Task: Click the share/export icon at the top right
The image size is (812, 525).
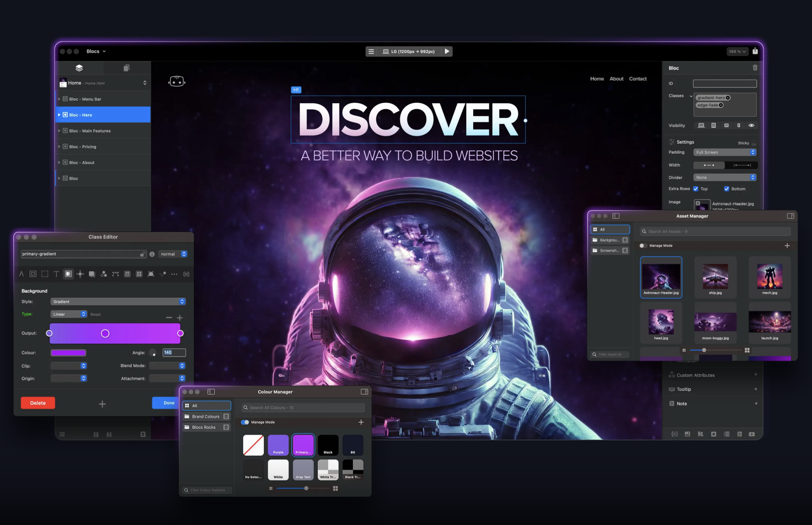Action: pos(755,51)
